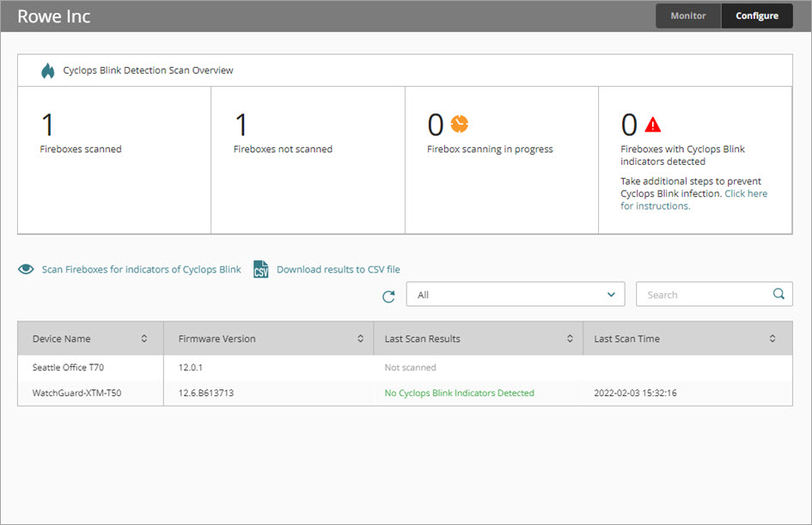Switch to the Configure tab
Image resolution: width=812 pixels, height=525 pixels.
click(x=757, y=15)
